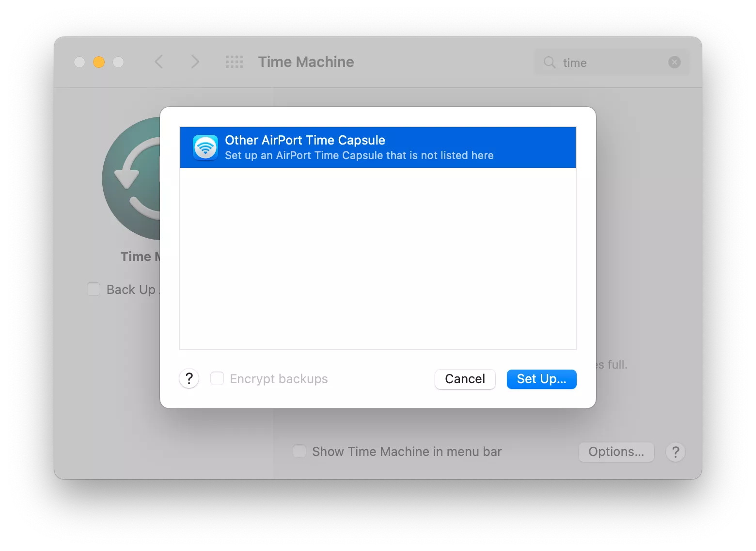Click the AirPort Time Capsule Wi-Fi icon
Viewport: 756px width, 551px height.
[x=205, y=147]
